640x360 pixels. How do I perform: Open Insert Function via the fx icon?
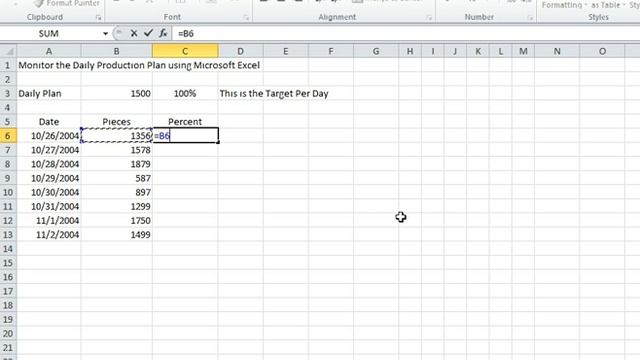163,33
